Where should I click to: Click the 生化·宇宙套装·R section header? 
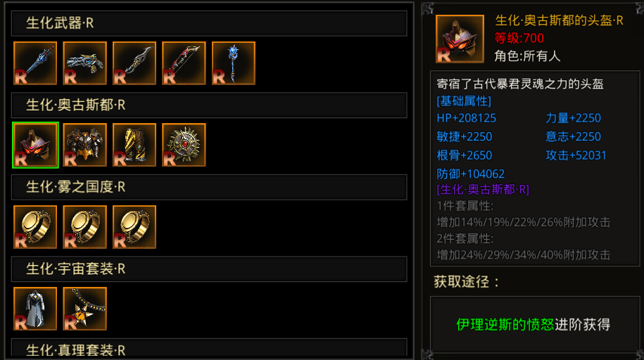pyautogui.click(x=209, y=269)
